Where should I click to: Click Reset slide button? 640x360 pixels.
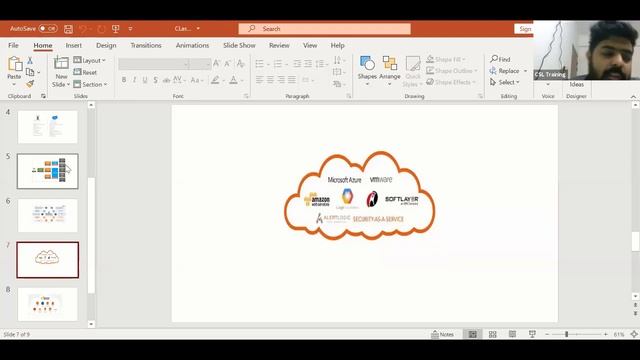click(x=85, y=72)
